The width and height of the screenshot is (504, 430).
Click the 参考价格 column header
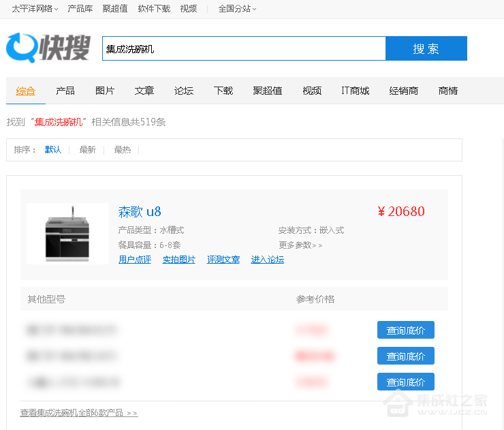(315, 299)
